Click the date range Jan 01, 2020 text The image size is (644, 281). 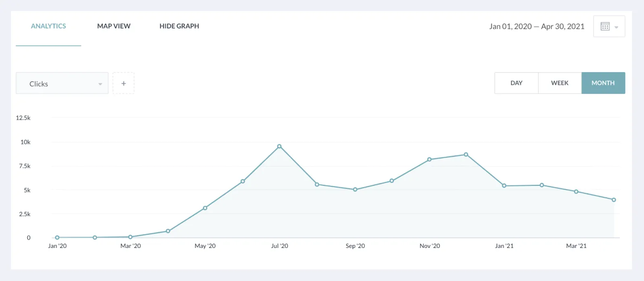coord(510,27)
